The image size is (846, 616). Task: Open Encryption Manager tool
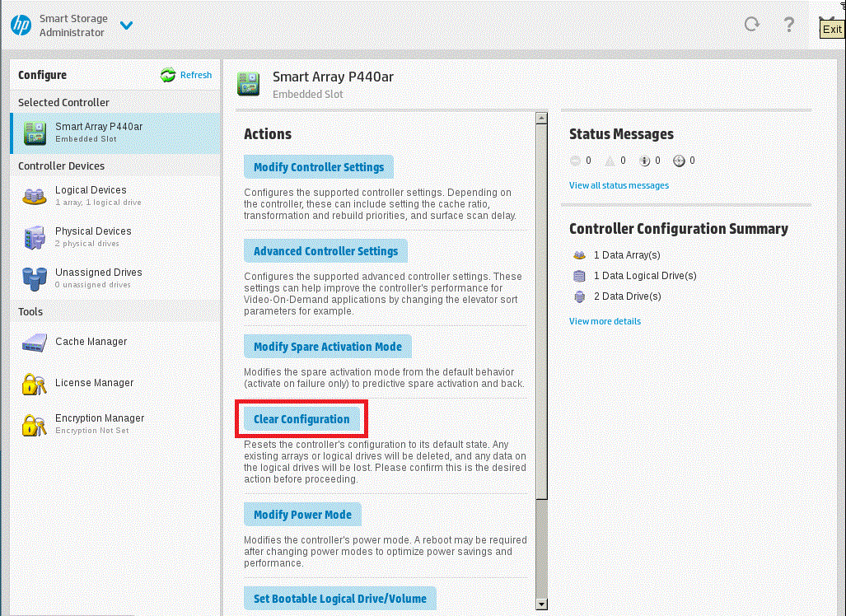pos(115,424)
